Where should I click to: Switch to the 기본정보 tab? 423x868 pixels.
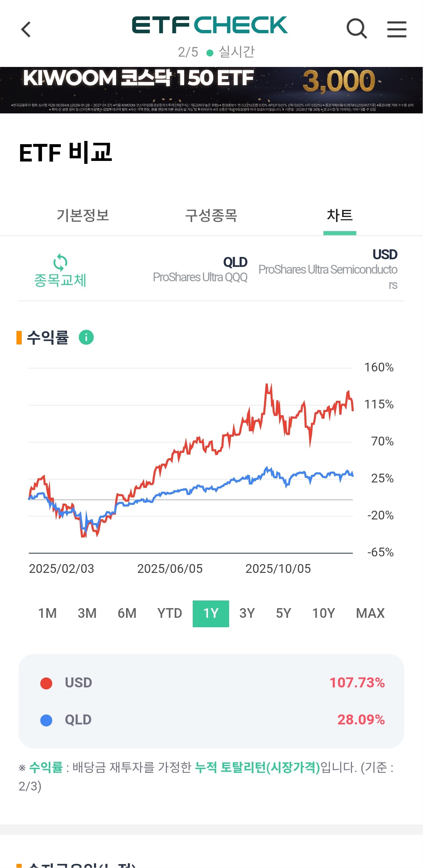click(83, 215)
